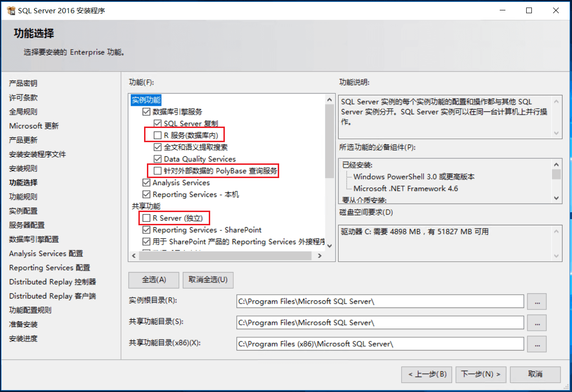This screenshot has height=392, width=572.
Task: Click 产品更新 in sidebar
Action: tap(23, 140)
